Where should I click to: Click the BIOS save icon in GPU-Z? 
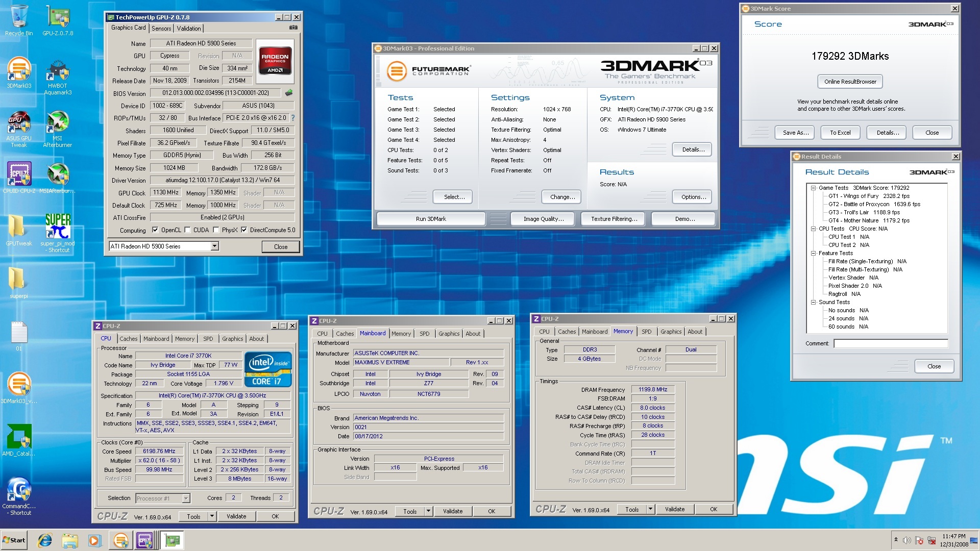[x=289, y=93]
